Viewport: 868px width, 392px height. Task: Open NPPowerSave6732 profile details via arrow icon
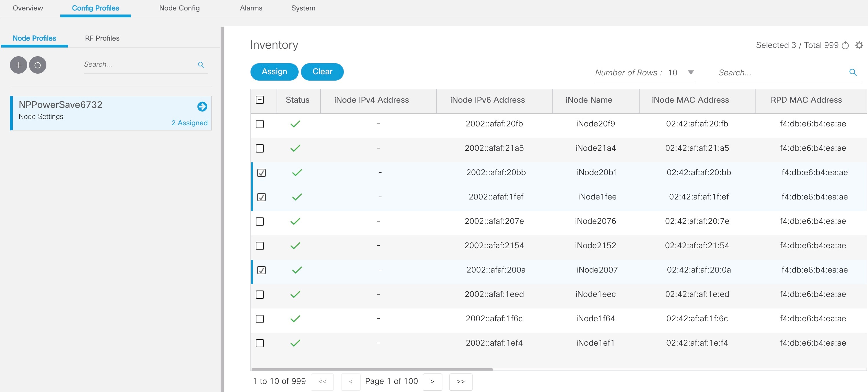click(x=202, y=107)
